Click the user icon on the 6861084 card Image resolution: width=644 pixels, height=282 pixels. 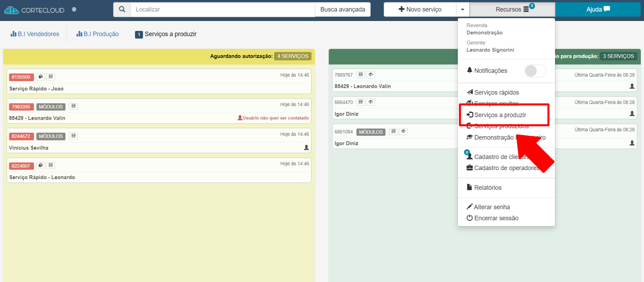[x=632, y=143]
